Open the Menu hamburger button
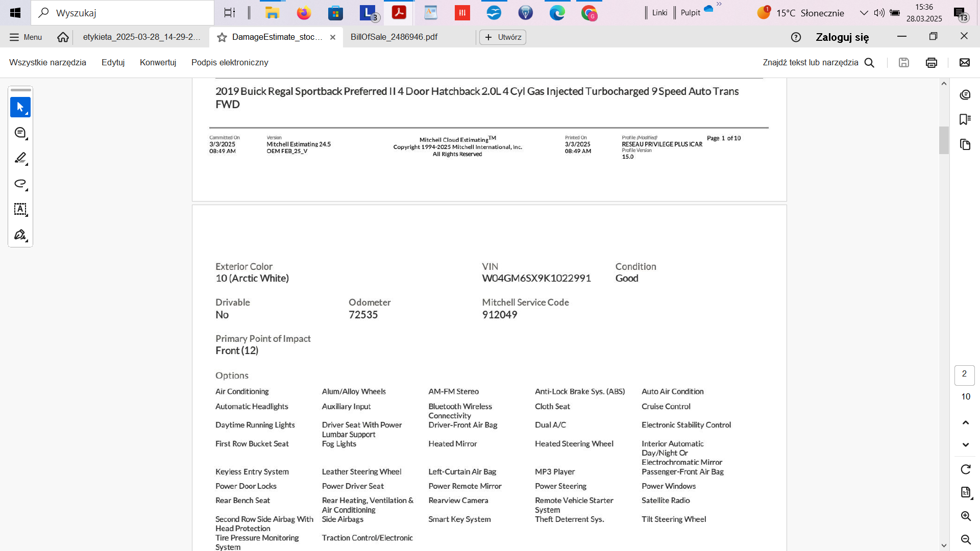 (x=26, y=37)
